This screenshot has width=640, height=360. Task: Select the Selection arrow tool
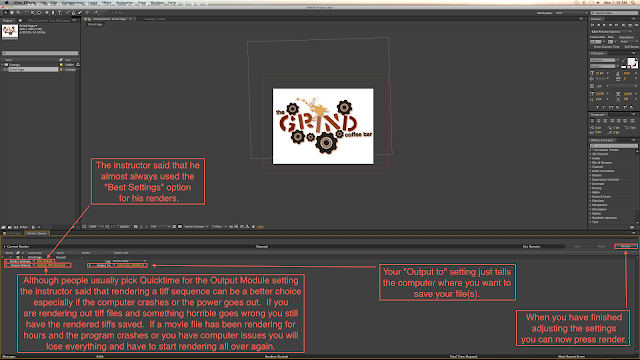coord(6,13)
